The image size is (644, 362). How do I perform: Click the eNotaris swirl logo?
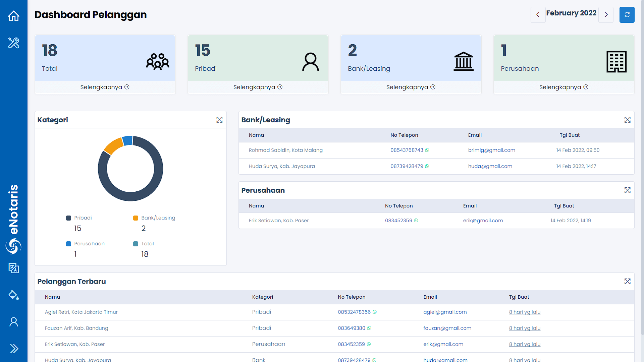pos(13,246)
